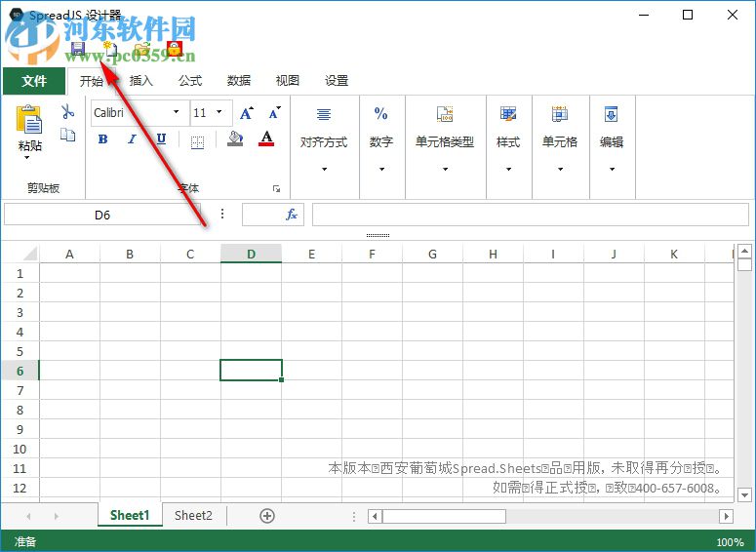Click the Copy icon
Image resolution: width=756 pixels, height=552 pixels.
click(x=67, y=135)
